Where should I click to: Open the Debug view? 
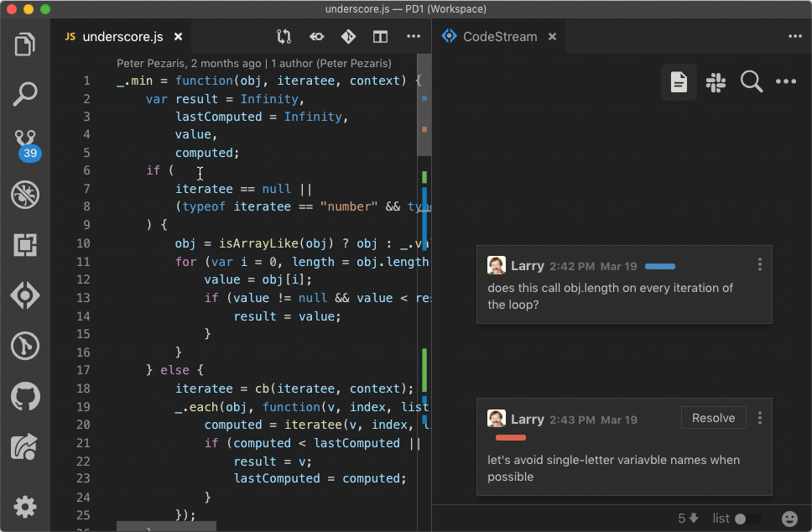click(x=25, y=195)
